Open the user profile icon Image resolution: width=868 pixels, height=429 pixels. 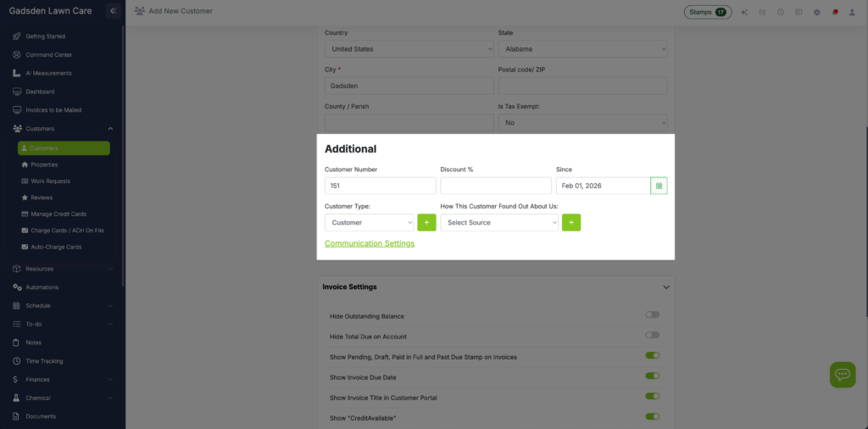pyautogui.click(x=852, y=12)
